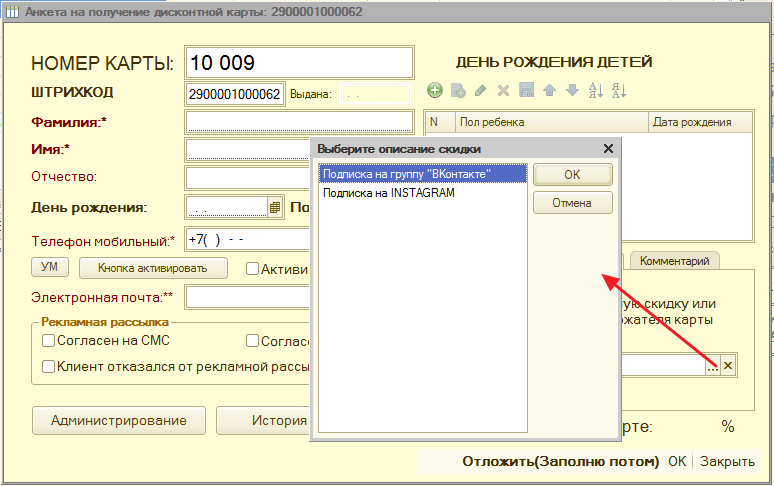The image size is (774, 486).
Task: Click the УМ button
Action: (50, 267)
